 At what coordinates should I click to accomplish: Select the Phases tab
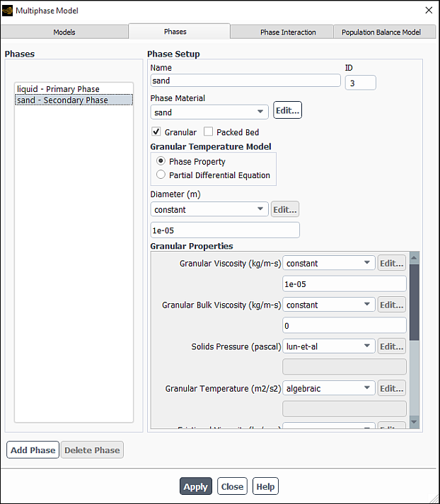point(179,32)
